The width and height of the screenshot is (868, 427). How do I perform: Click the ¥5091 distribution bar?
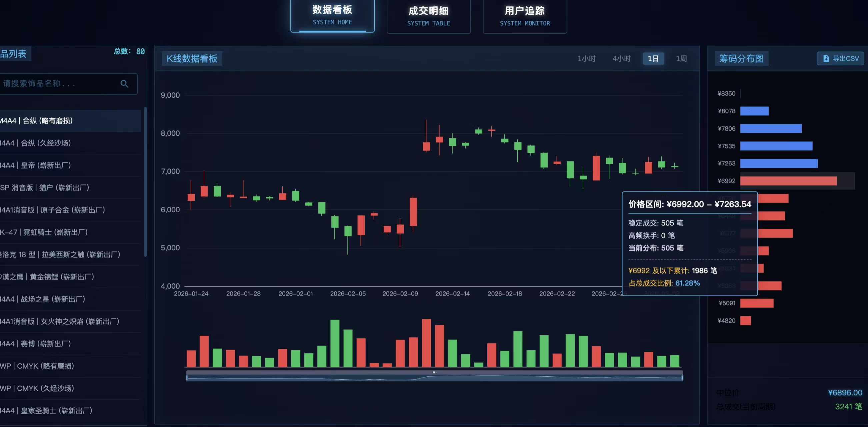756,303
